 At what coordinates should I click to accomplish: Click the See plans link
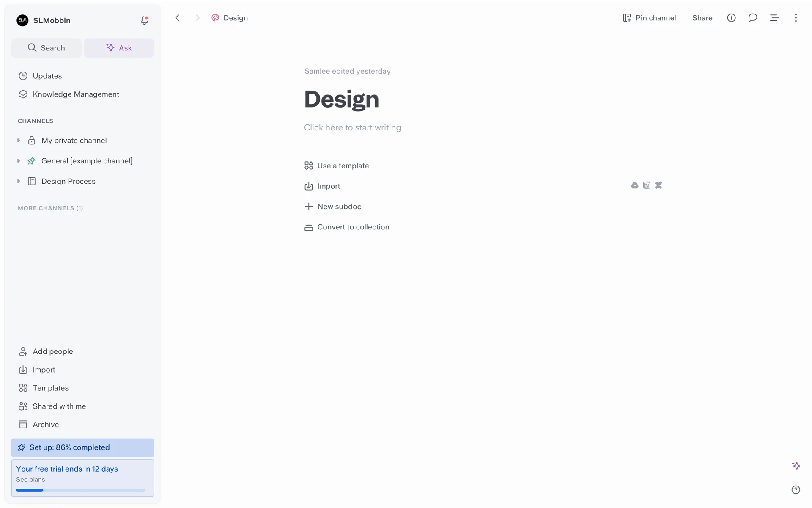click(x=30, y=480)
